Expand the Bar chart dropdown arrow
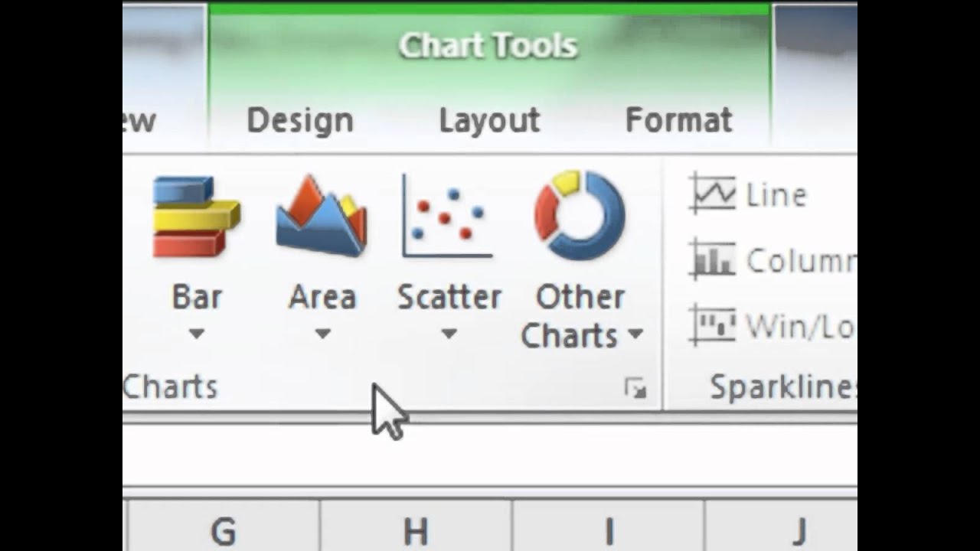Image resolution: width=980 pixels, height=551 pixels. pos(197,334)
